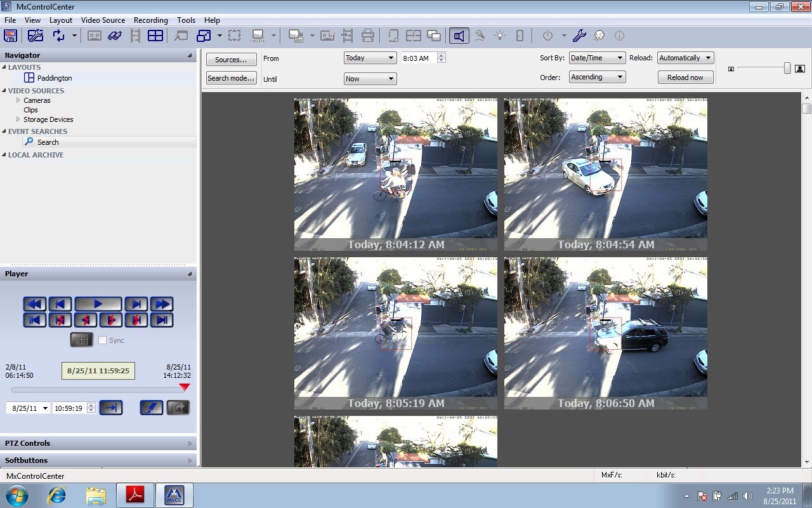Click the Sources... button
The image size is (812, 508).
231,60
